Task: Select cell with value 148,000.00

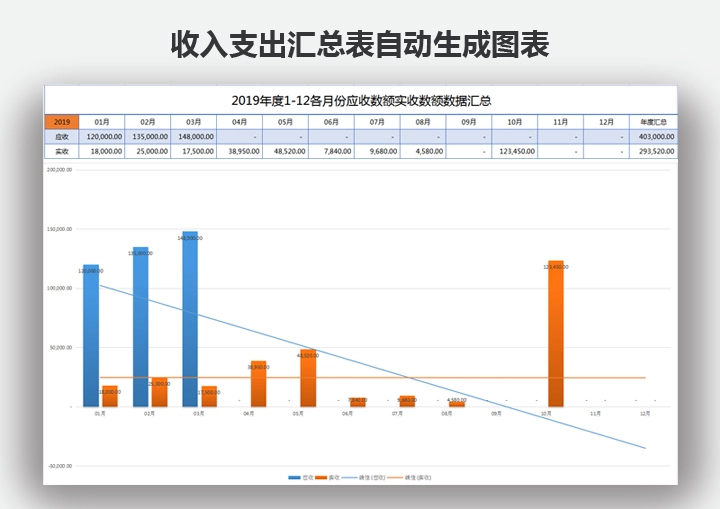Action: point(194,137)
